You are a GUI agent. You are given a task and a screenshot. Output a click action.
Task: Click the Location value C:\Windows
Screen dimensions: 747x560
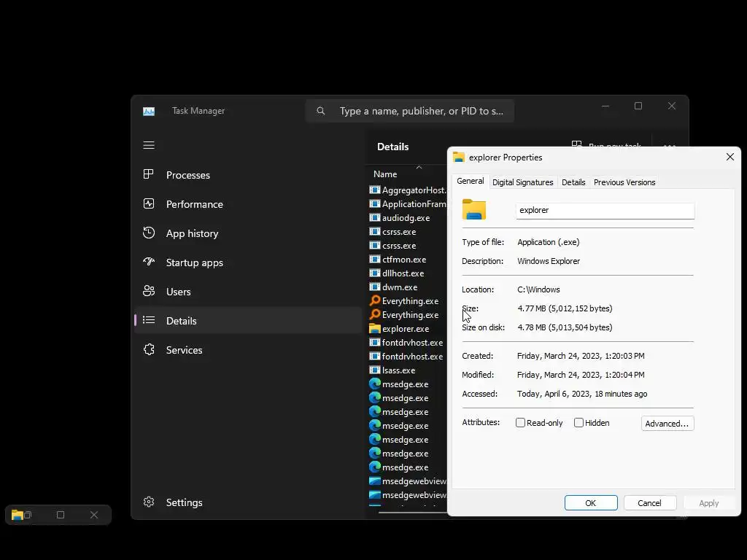point(538,289)
